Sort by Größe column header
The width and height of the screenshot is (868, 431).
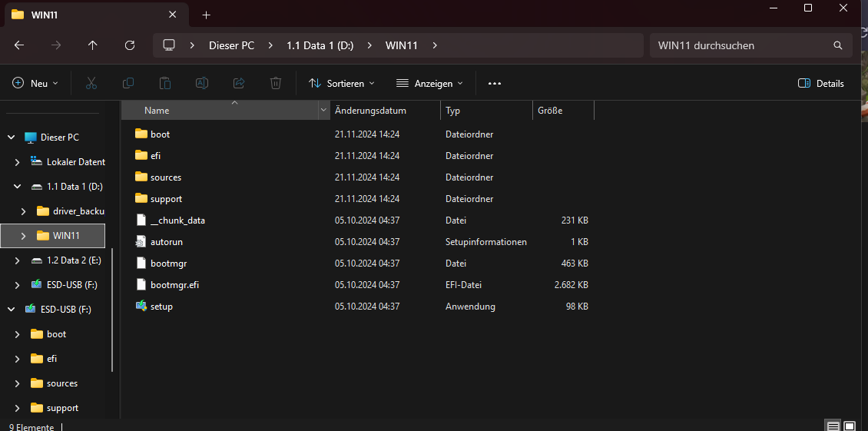564,110
